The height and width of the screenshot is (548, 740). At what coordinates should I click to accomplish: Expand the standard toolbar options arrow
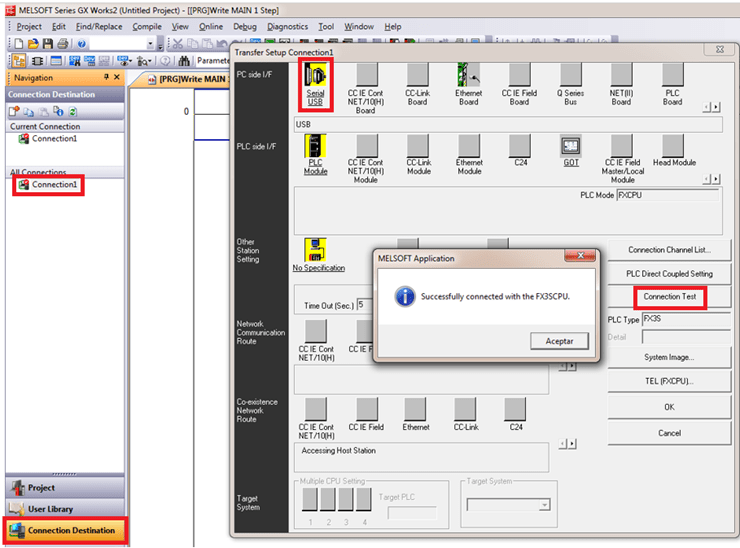(x=160, y=45)
